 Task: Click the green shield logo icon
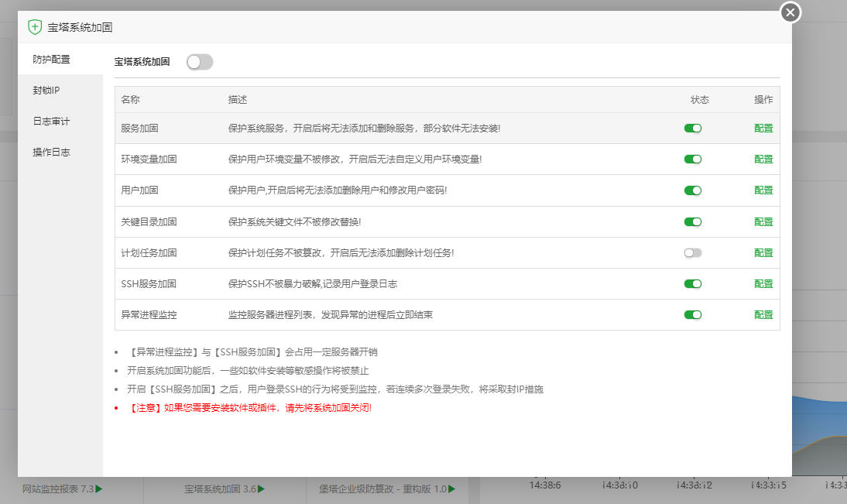[x=34, y=27]
